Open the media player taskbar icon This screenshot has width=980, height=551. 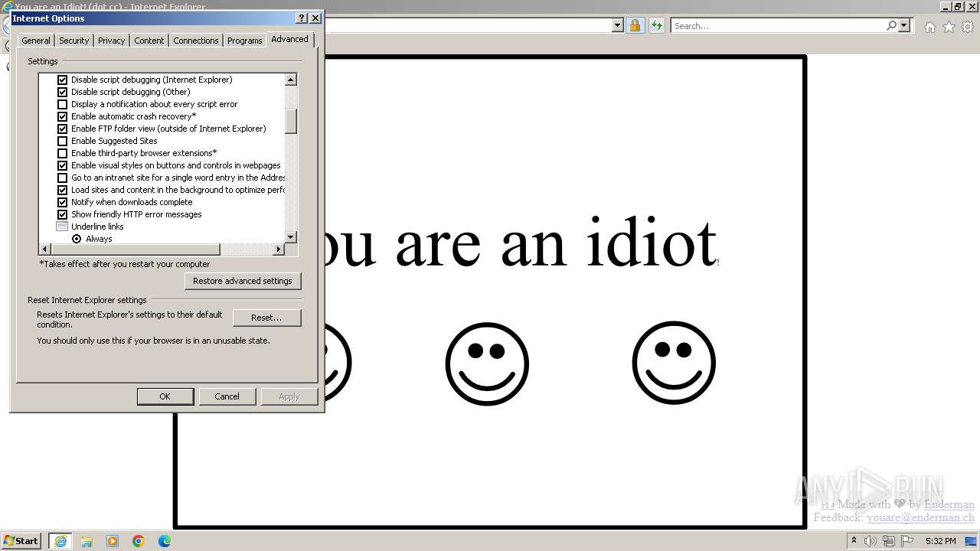point(113,541)
